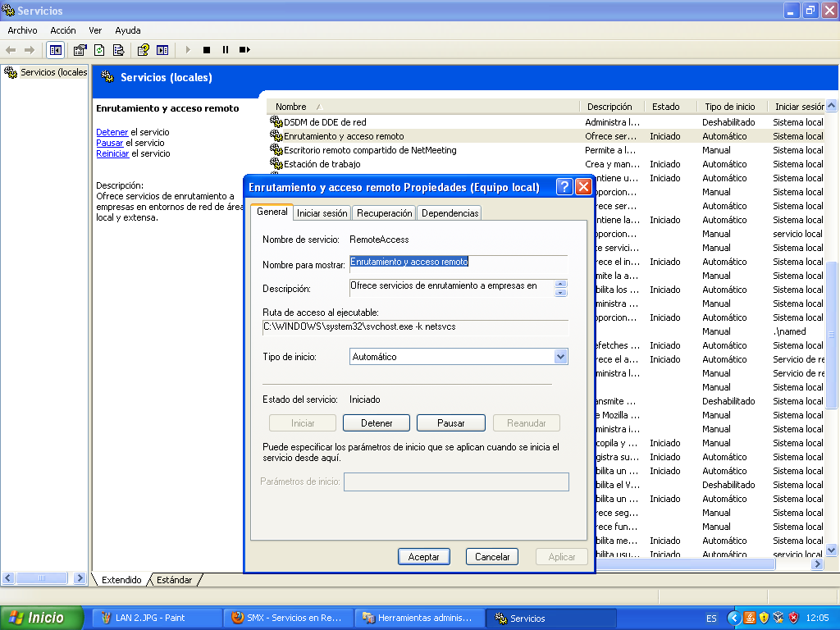
Task: Open Properties via the toolbar icon
Action: [79, 50]
